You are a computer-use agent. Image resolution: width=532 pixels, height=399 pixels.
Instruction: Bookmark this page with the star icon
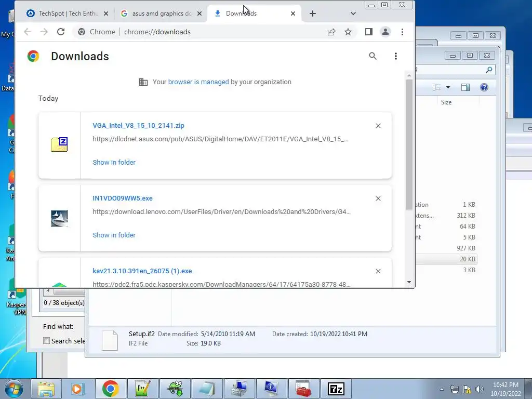[348, 32]
